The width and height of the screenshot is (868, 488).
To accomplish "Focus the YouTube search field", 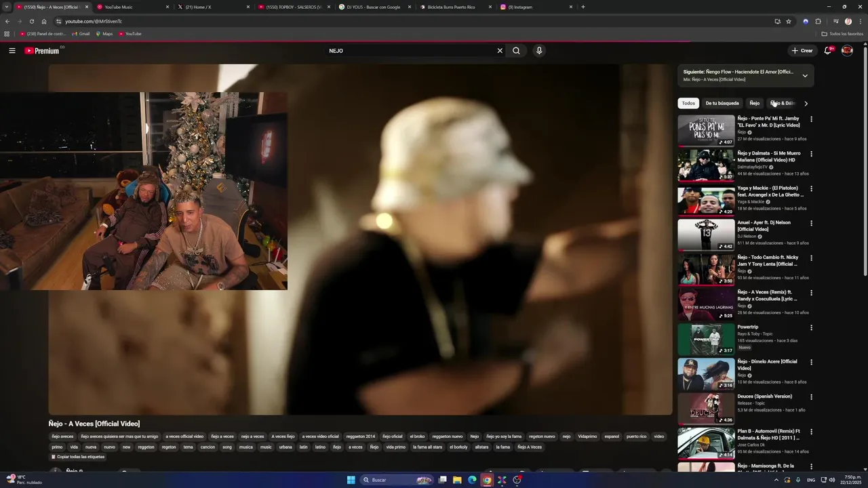I will pos(410,51).
